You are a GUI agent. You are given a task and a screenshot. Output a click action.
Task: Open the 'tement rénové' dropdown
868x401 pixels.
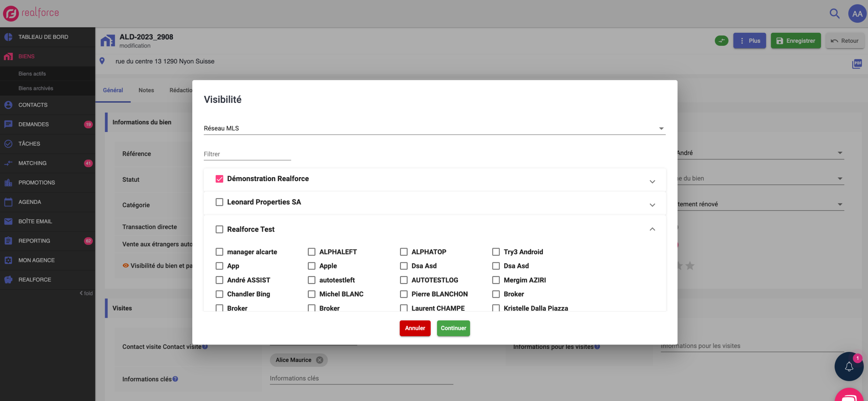pos(761,204)
